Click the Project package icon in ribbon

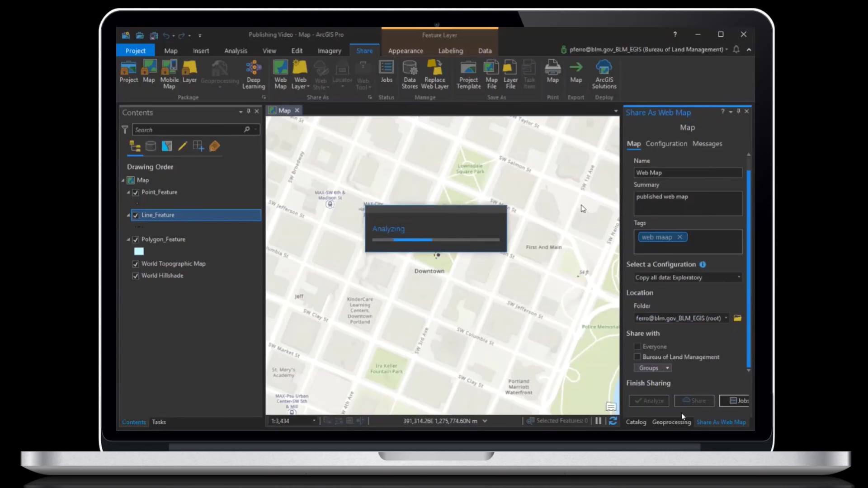[128, 72]
